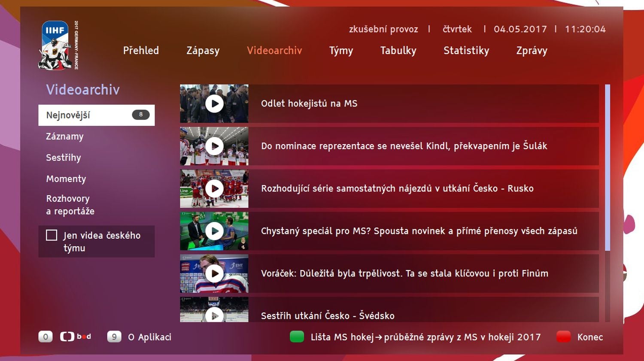
Task: Click the Tabulky link
Action: [x=398, y=51]
